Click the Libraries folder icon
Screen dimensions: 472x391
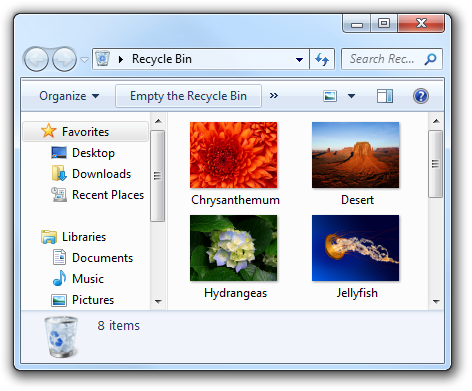coord(49,237)
